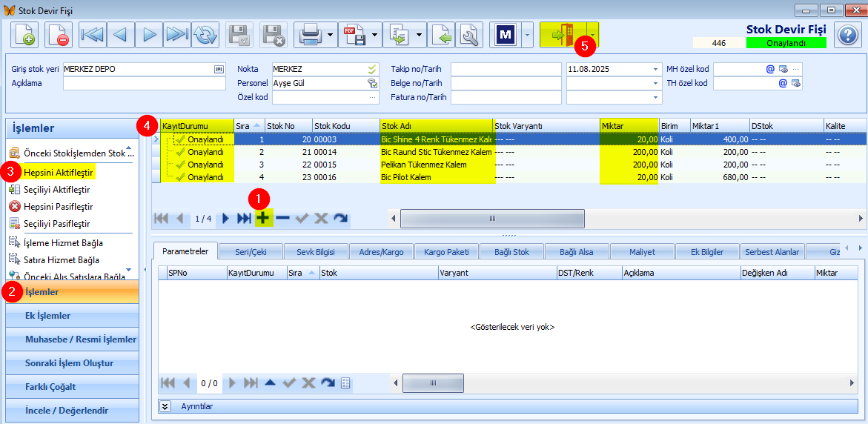Click the new record icon in toolbar
Image resolution: width=868 pixels, height=424 pixels.
tap(24, 35)
